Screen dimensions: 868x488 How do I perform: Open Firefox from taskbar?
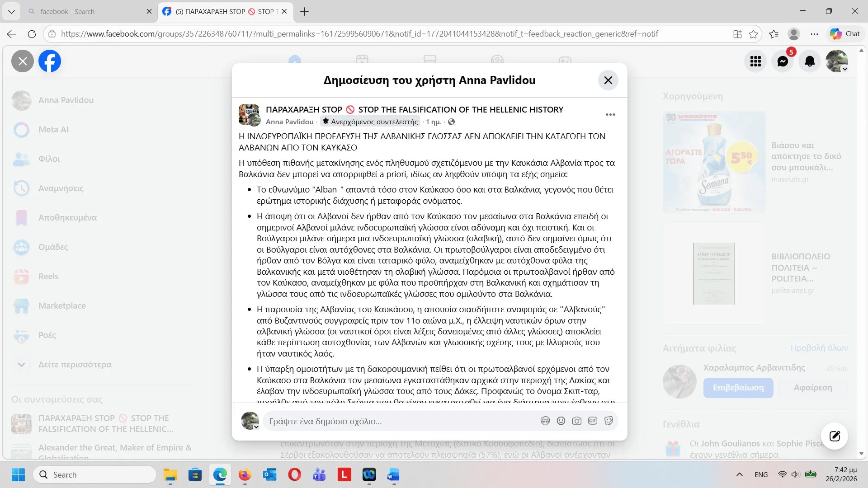tap(245, 475)
